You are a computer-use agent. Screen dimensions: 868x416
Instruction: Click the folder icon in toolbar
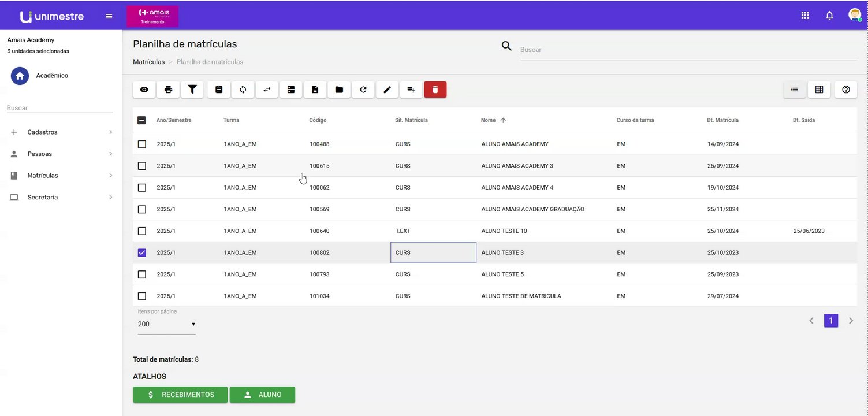[x=339, y=90]
